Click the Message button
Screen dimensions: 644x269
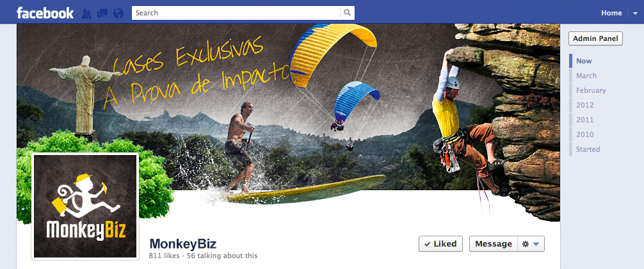point(494,243)
